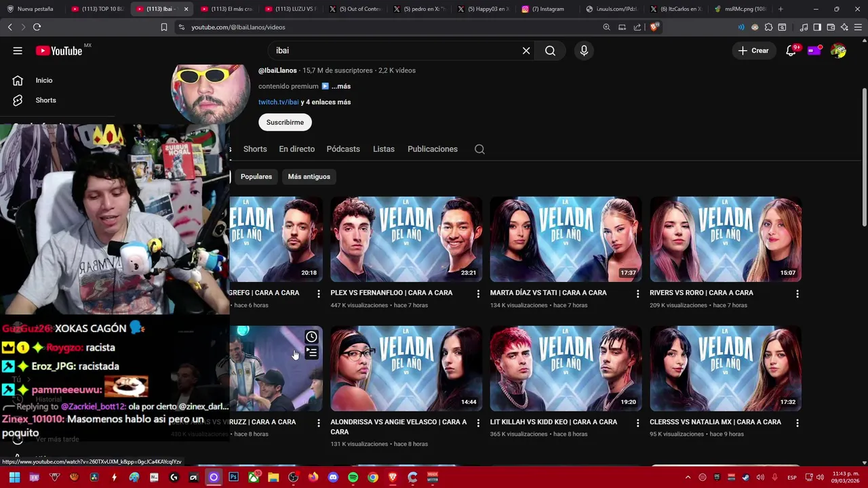The image size is (868, 488).
Task: Open options for ALONDRISSA VS ANGIE VELASCO
Action: click(478, 422)
